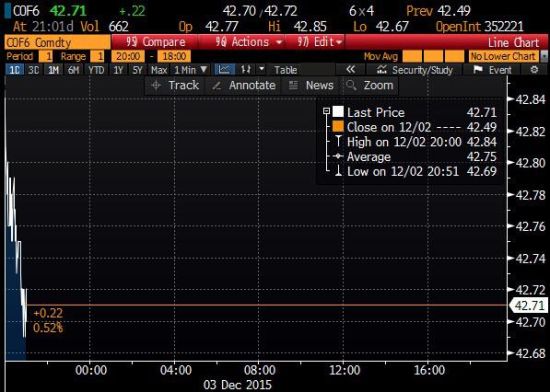This screenshot has height=392, width=550.
Task: Open the No Lower Chart dropdown
Action: 503,56
